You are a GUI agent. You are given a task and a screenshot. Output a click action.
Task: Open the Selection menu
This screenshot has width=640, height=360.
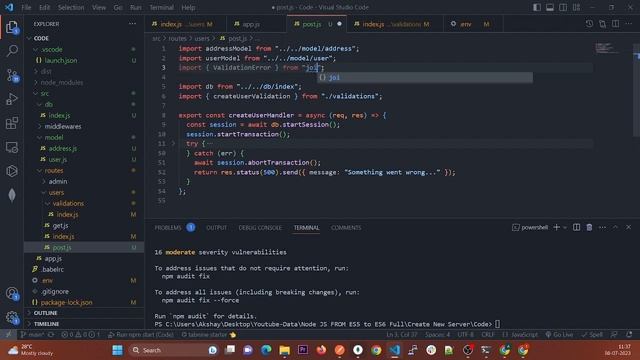point(71,7)
